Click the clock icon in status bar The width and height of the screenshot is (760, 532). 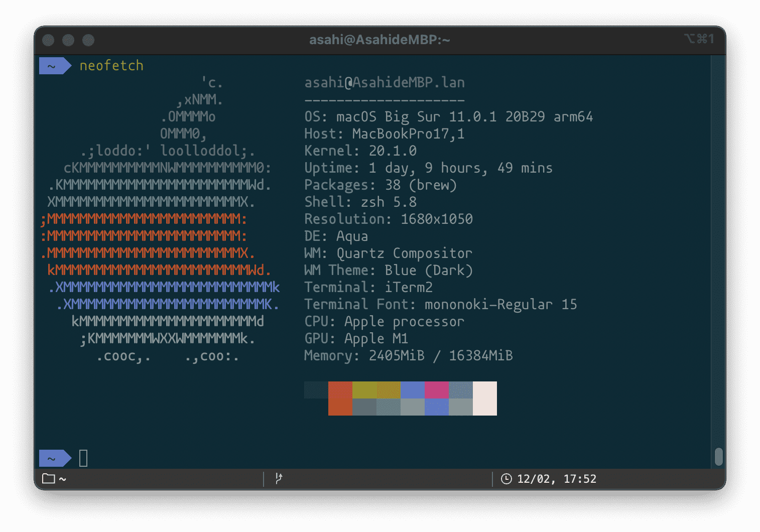pyautogui.click(x=506, y=479)
